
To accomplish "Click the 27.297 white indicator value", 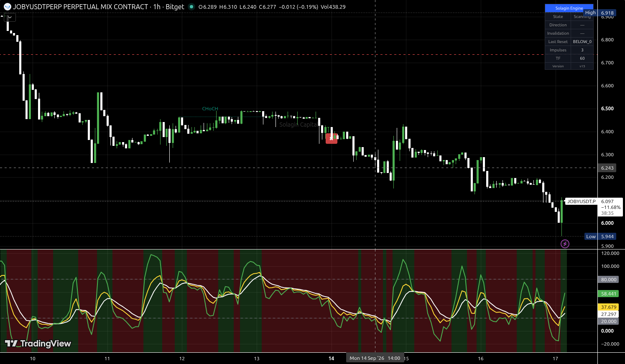I will (609, 314).
